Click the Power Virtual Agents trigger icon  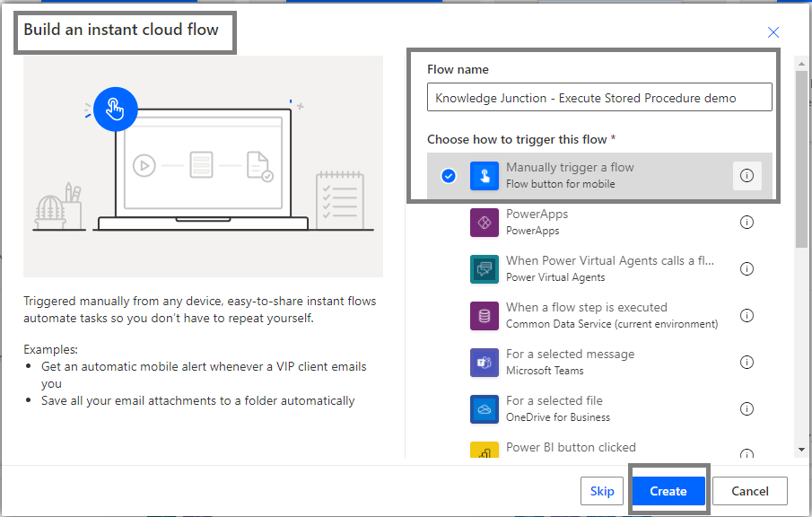point(485,269)
